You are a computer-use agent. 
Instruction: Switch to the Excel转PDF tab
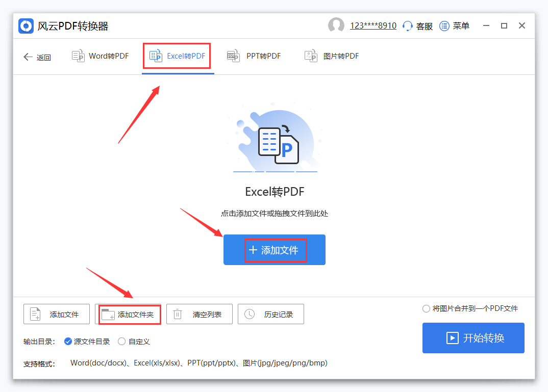(x=177, y=56)
